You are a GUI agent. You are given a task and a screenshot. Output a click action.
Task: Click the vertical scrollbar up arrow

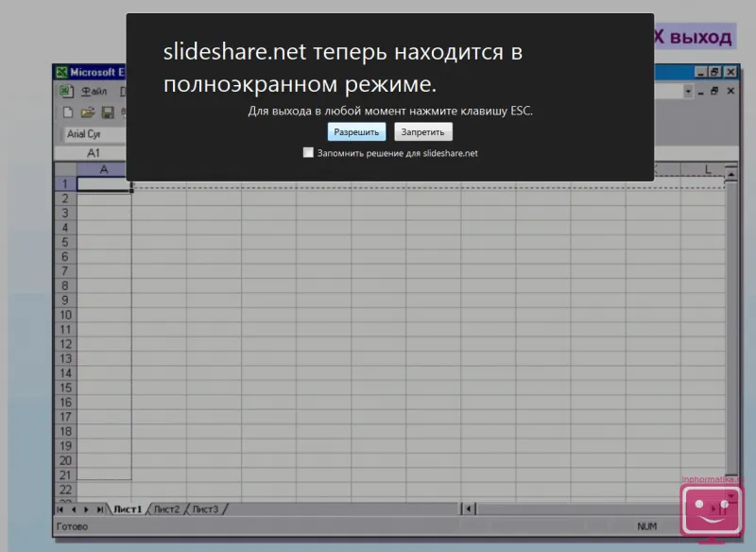[731, 174]
